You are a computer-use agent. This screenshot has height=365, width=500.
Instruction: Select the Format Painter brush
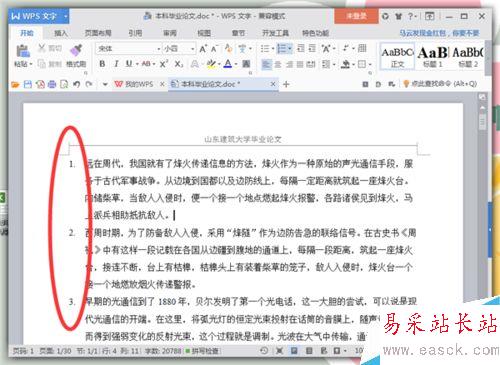[76, 50]
